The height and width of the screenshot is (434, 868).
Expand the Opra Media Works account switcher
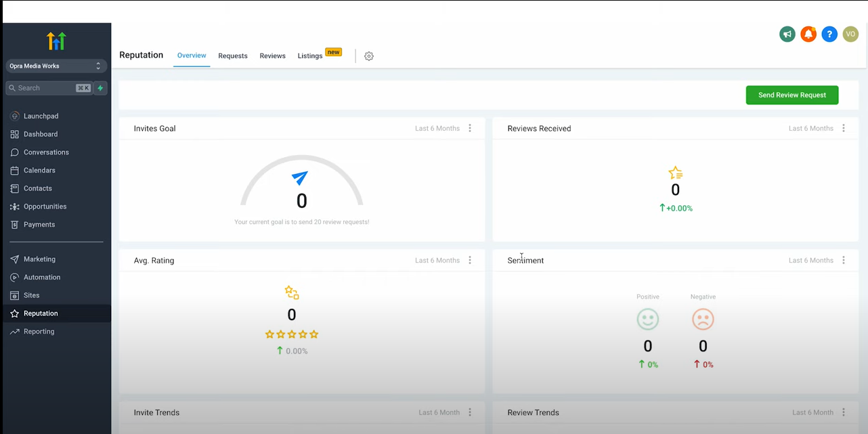[56, 66]
